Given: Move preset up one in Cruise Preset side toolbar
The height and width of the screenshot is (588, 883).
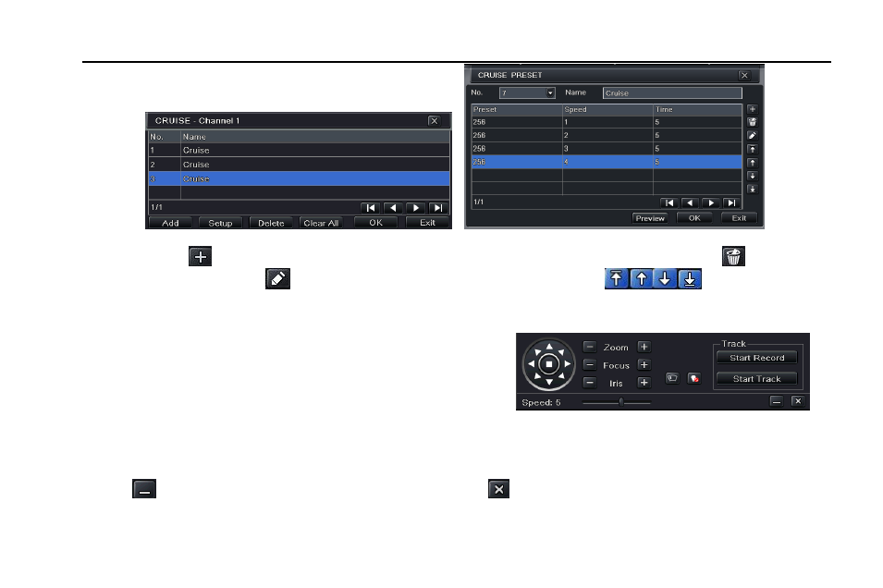Looking at the screenshot, I should (753, 163).
